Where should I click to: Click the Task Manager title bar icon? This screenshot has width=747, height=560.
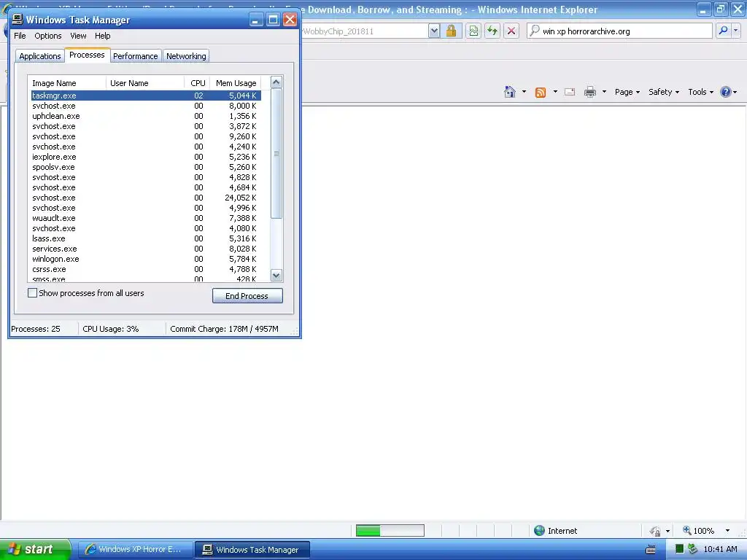coord(18,19)
